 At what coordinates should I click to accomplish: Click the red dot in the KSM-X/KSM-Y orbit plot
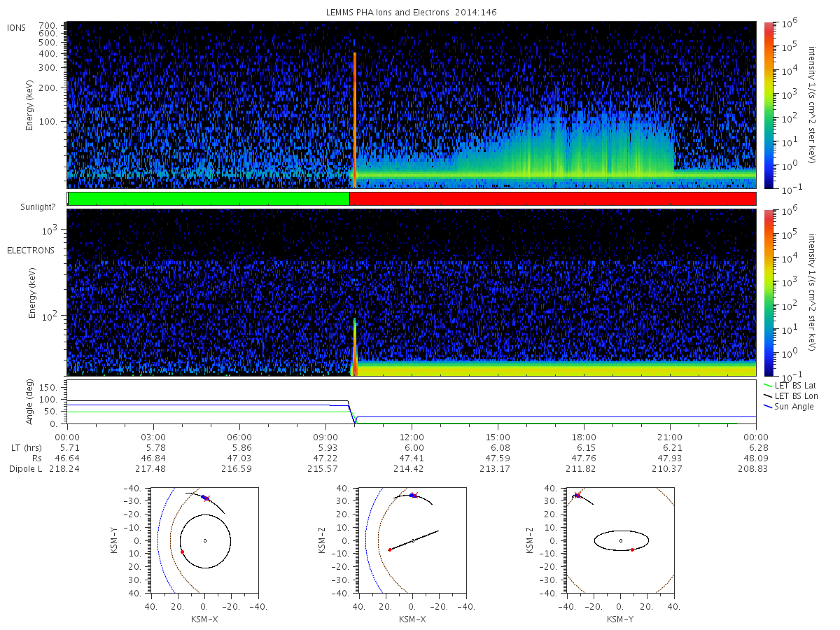click(182, 552)
